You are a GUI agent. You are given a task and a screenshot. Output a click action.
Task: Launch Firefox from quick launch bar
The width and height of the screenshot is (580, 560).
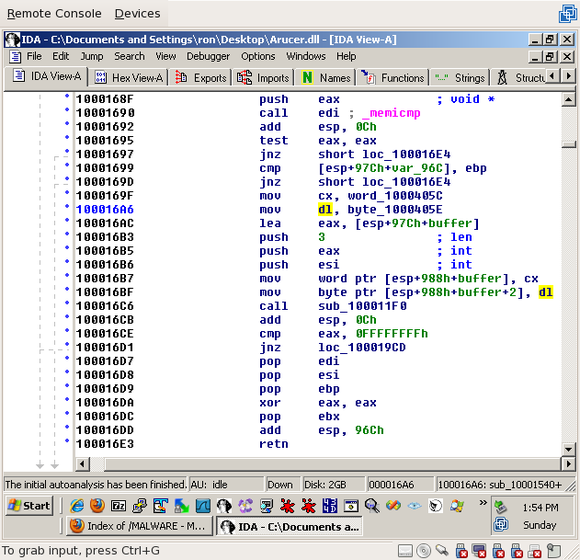point(97,506)
